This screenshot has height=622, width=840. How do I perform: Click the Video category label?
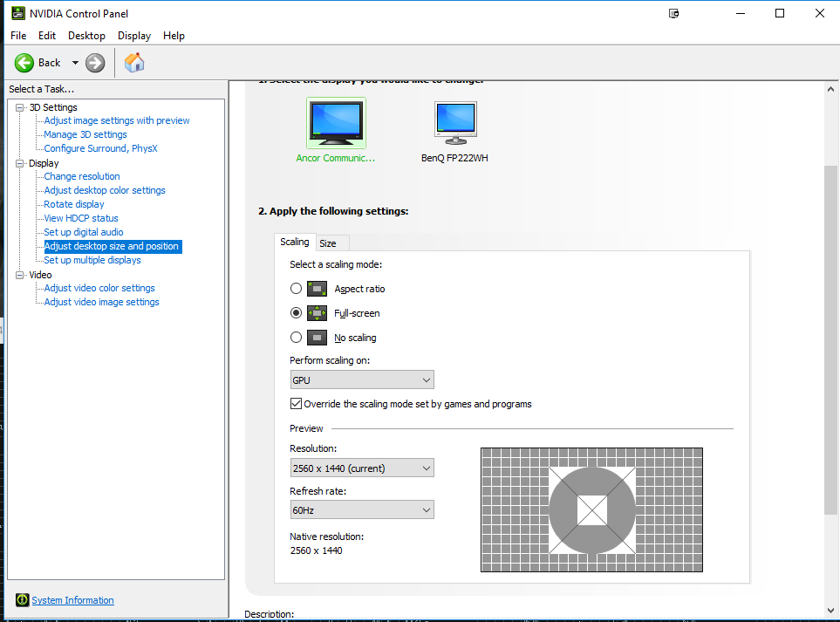point(40,275)
